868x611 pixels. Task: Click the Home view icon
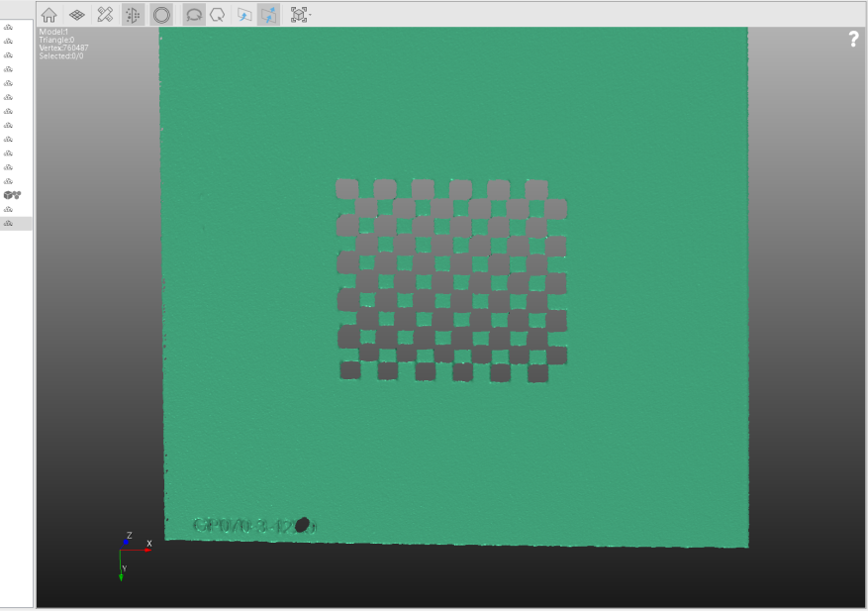coord(48,15)
